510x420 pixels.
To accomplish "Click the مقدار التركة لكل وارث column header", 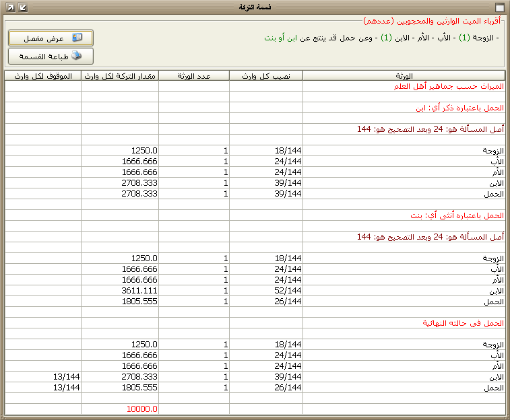I will (120, 76).
